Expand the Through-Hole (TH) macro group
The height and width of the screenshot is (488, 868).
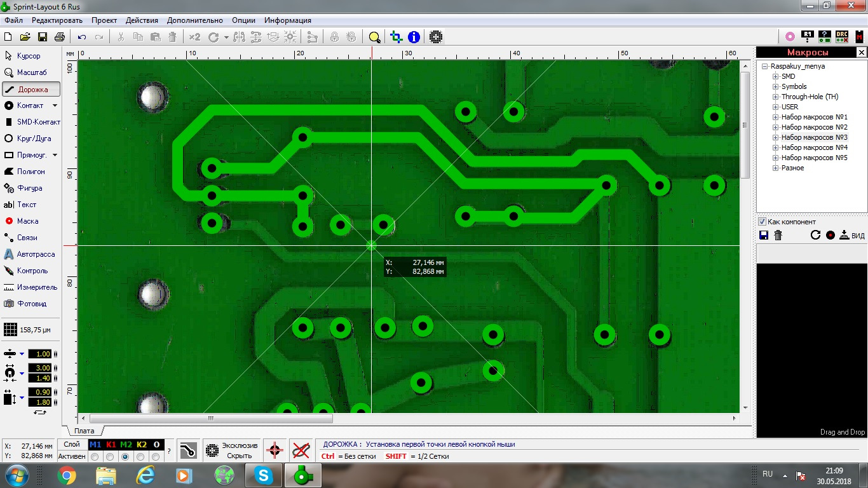[x=776, y=96]
